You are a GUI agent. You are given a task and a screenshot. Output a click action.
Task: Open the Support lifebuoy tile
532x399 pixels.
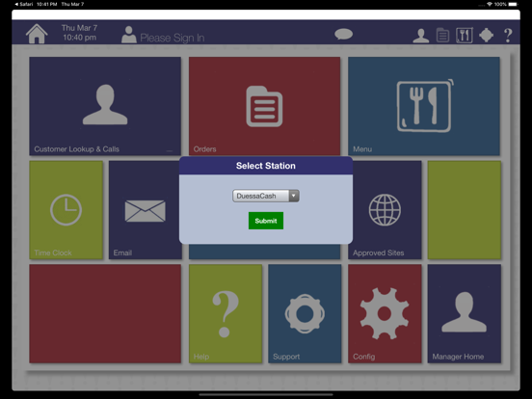click(x=305, y=314)
